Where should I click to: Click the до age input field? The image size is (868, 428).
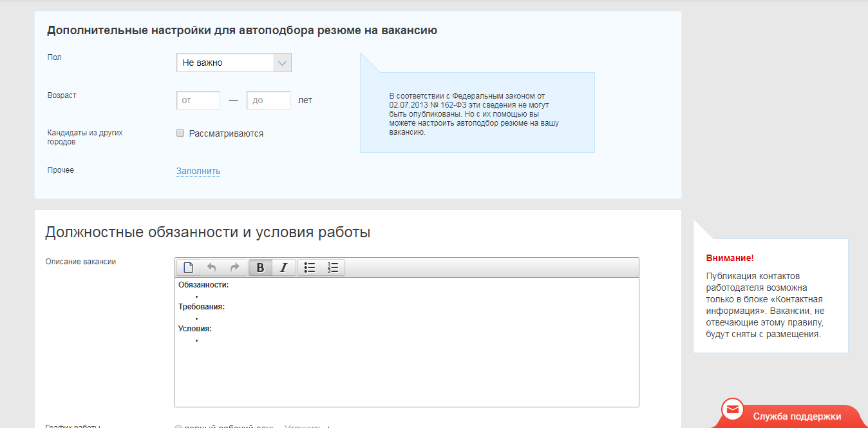coord(268,100)
